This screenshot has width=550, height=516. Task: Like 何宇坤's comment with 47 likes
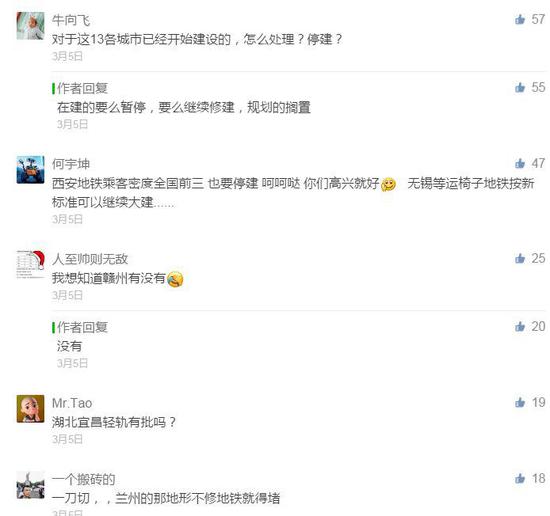point(520,163)
